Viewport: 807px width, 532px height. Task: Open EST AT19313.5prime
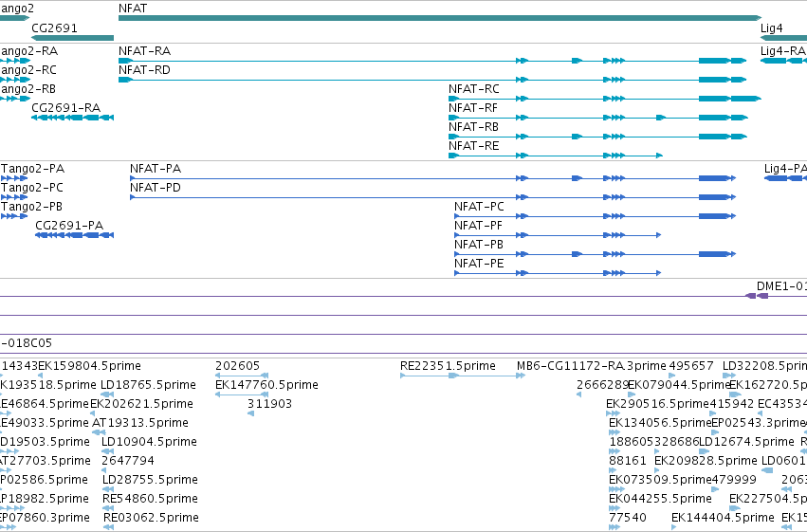point(140,423)
